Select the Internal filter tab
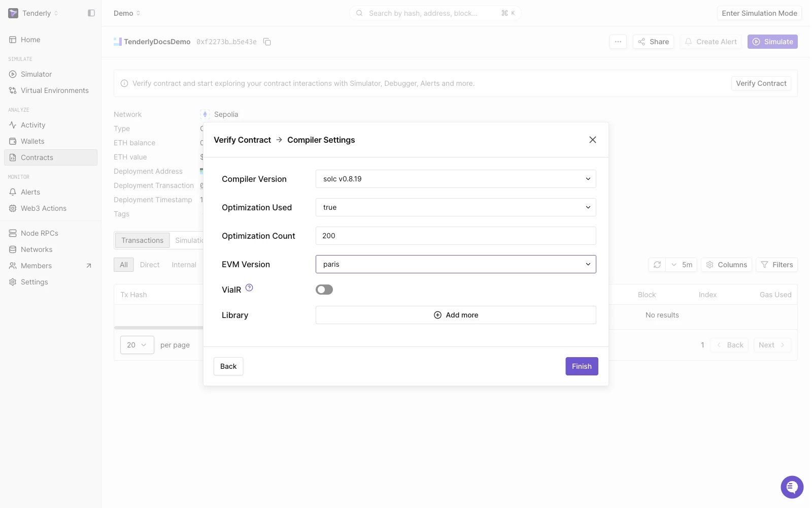The width and height of the screenshot is (812, 508). point(184,265)
